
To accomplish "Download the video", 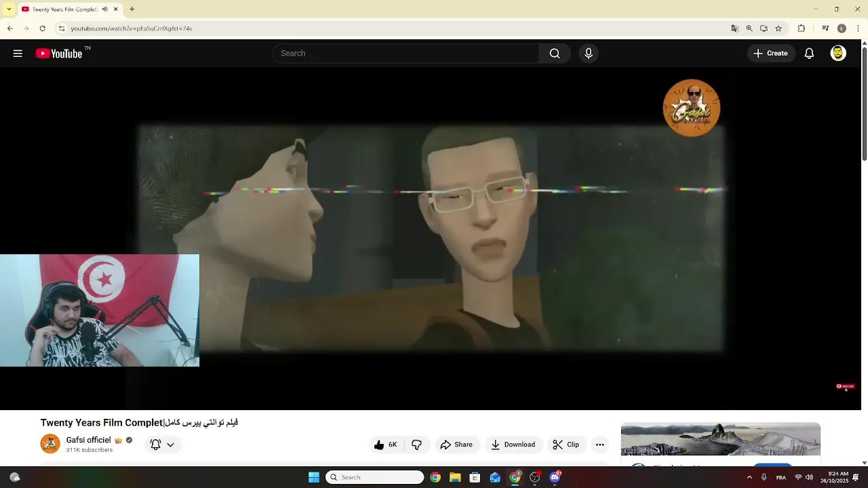I will pos(513,445).
